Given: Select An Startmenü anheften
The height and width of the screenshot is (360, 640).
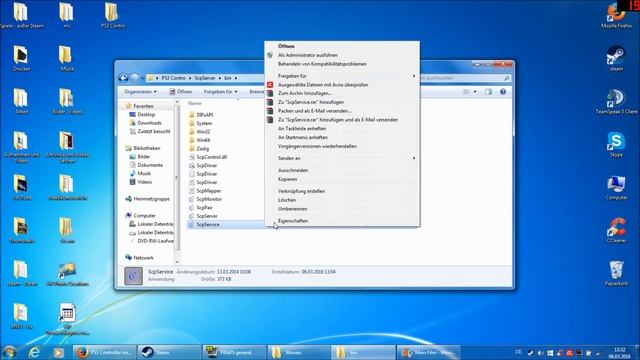Looking at the screenshot, I should tap(302, 138).
